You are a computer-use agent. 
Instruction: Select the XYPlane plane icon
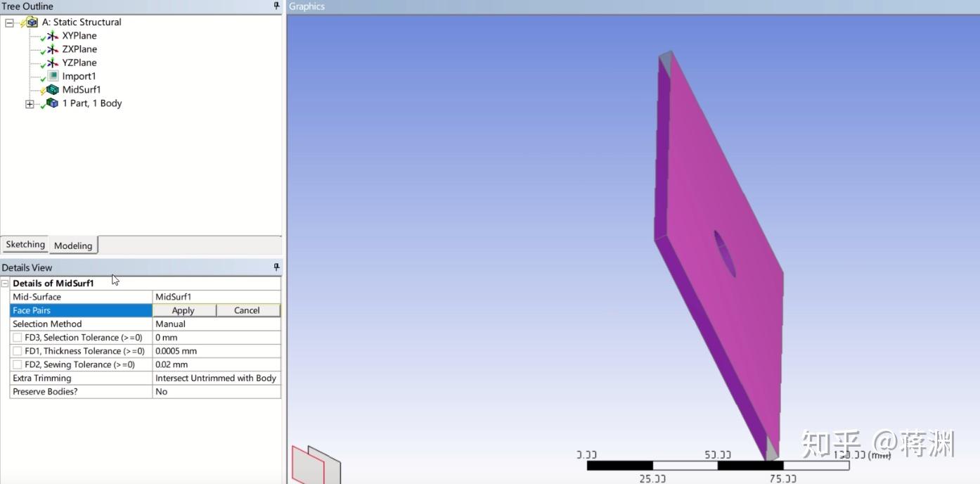pos(52,35)
